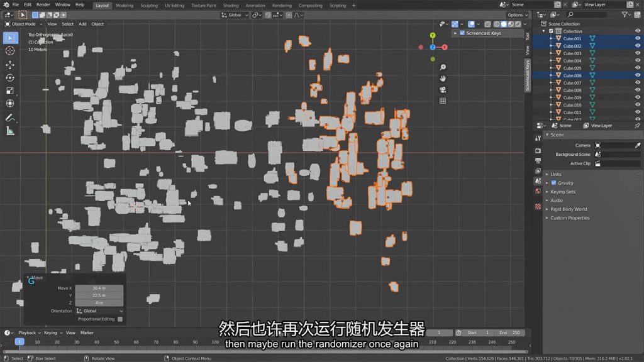644x362 pixels.
Task: Click the Blender logo menu icon
Action: (6, 5)
